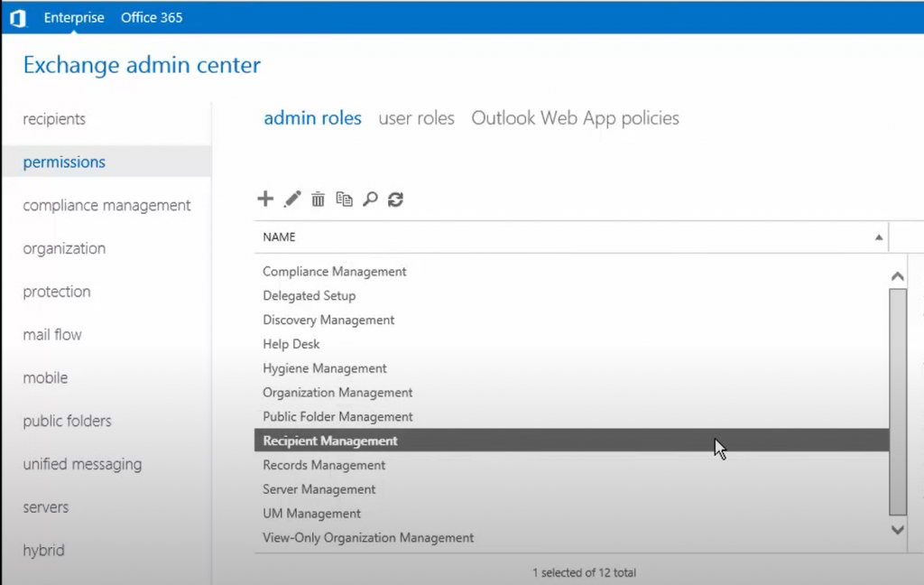Refresh the role group list
The height and width of the screenshot is (585, 924).
pyautogui.click(x=395, y=200)
